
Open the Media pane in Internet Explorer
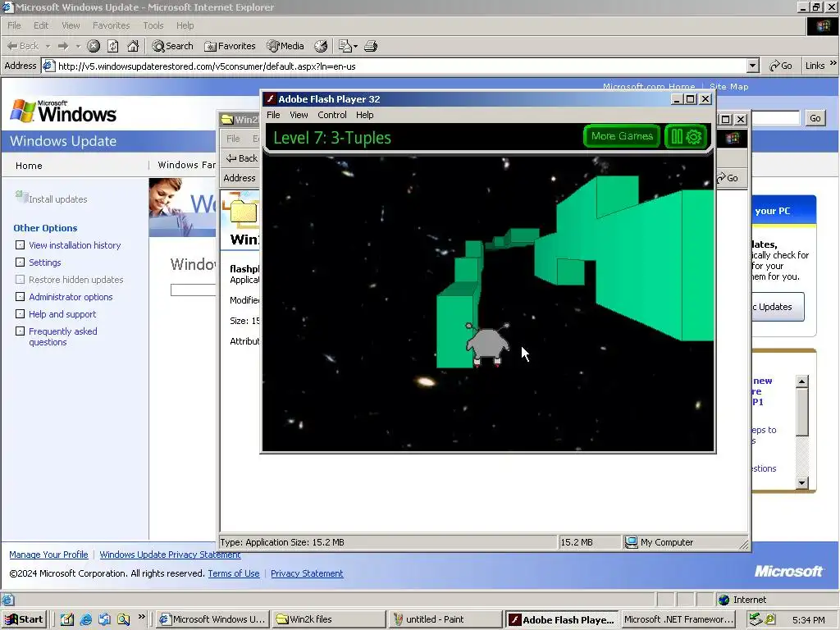tap(285, 46)
